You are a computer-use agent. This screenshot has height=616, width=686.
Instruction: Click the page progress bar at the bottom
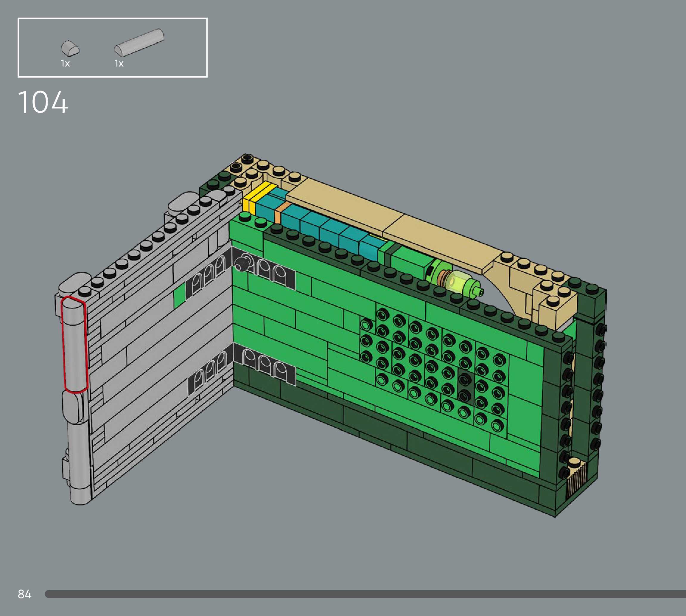[365, 594]
